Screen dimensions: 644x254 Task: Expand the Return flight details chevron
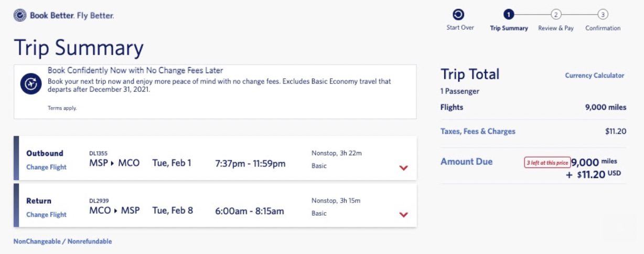pyautogui.click(x=403, y=215)
